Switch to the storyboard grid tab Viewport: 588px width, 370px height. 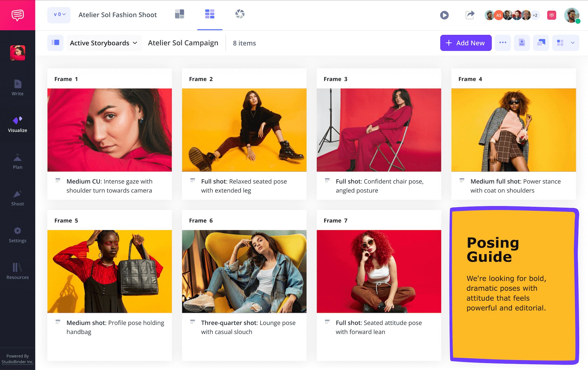click(x=210, y=14)
